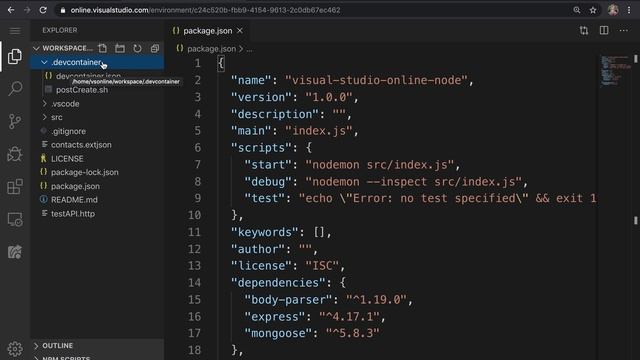Go back in the browser
640x360 pixels.
11,10
